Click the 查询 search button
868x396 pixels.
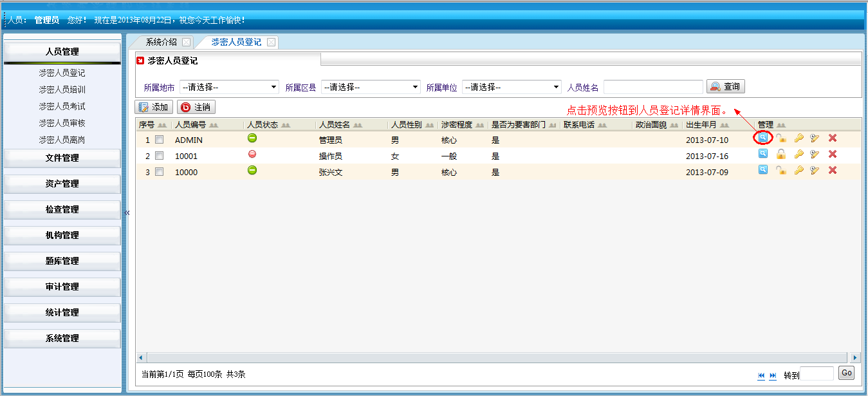(725, 86)
